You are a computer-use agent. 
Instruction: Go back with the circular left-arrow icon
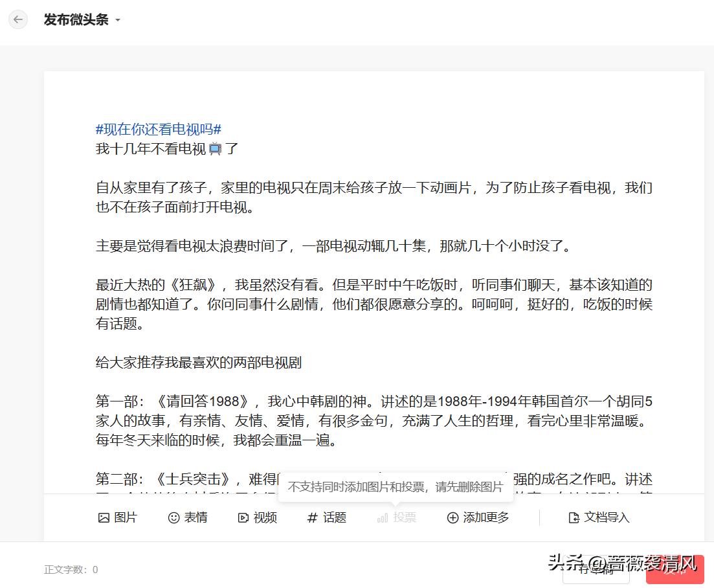pyautogui.click(x=17, y=19)
